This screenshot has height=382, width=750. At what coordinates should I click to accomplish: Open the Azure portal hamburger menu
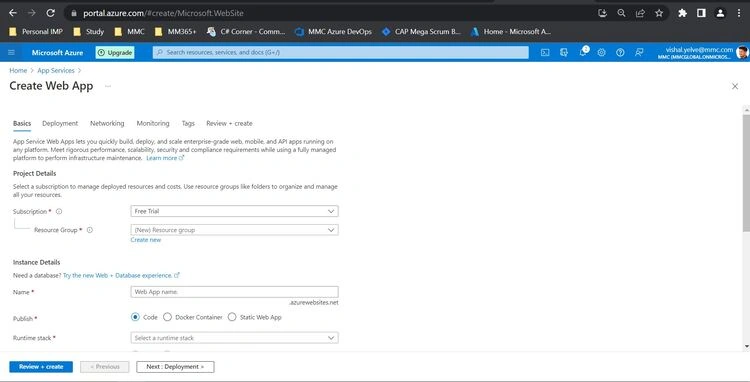11,53
